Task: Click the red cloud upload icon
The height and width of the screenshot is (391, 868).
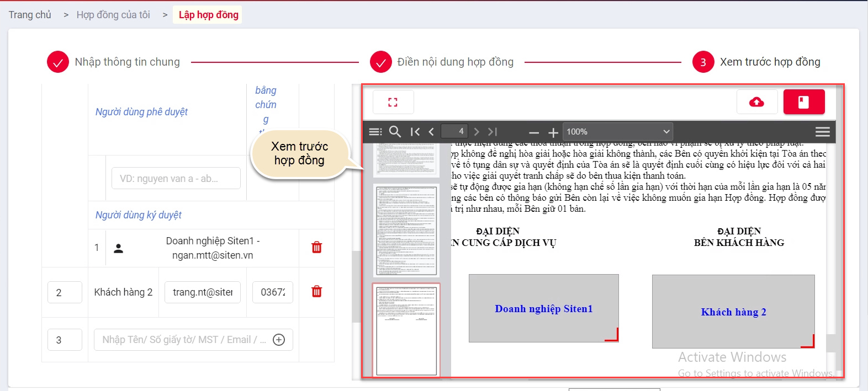Action: pyautogui.click(x=756, y=102)
